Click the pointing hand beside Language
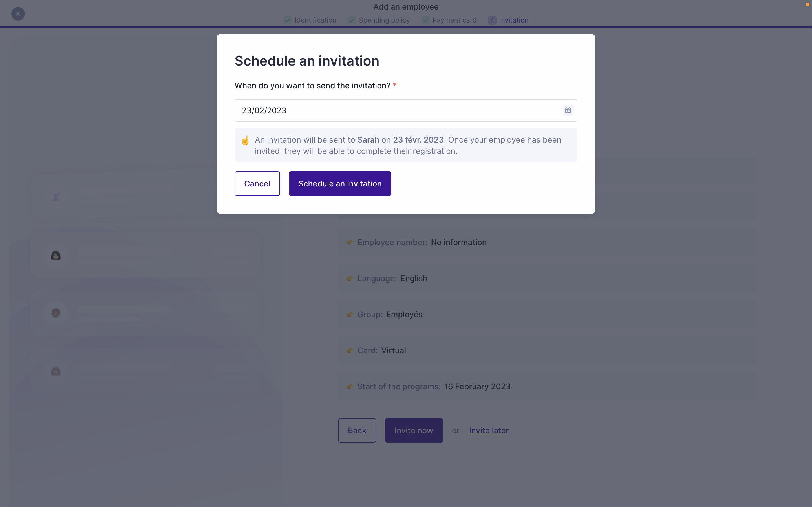 [350, 278]
